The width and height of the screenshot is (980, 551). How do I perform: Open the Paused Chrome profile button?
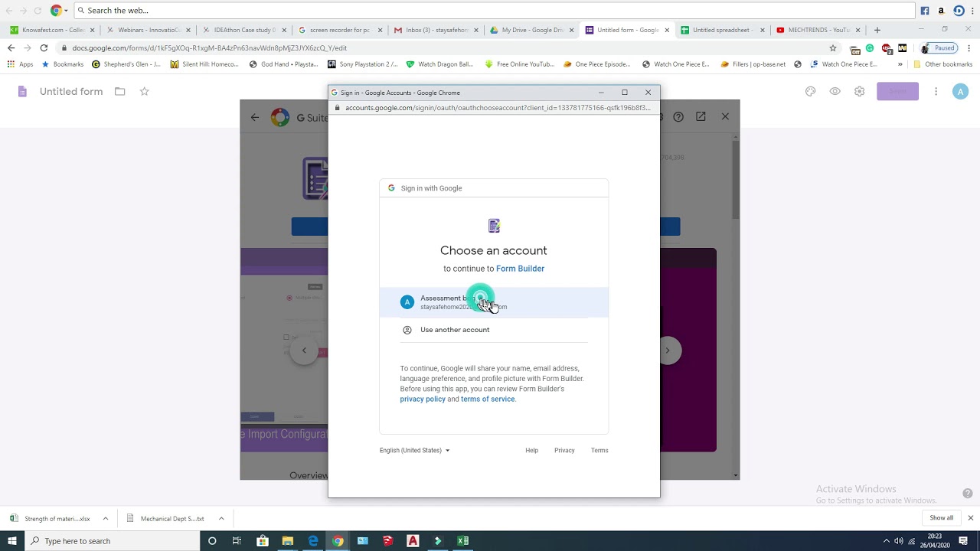pyautogui.click(x=939, y=48)
